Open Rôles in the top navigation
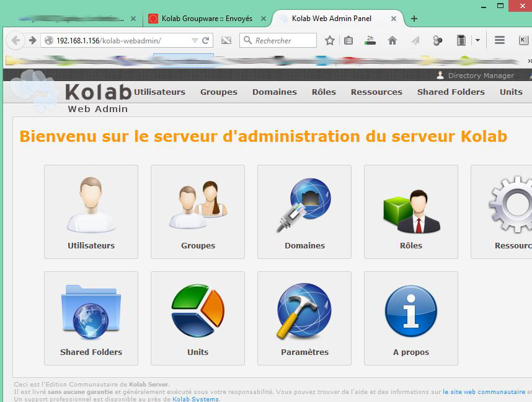The width and height of the screenshot is (532, 402). click(x=324, y=92)
